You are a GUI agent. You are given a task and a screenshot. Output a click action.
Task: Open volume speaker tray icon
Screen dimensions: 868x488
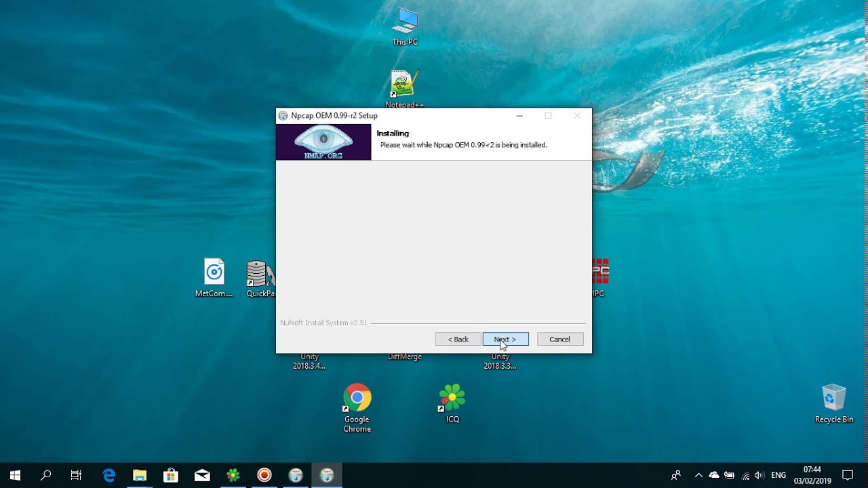tap(759, 475)
